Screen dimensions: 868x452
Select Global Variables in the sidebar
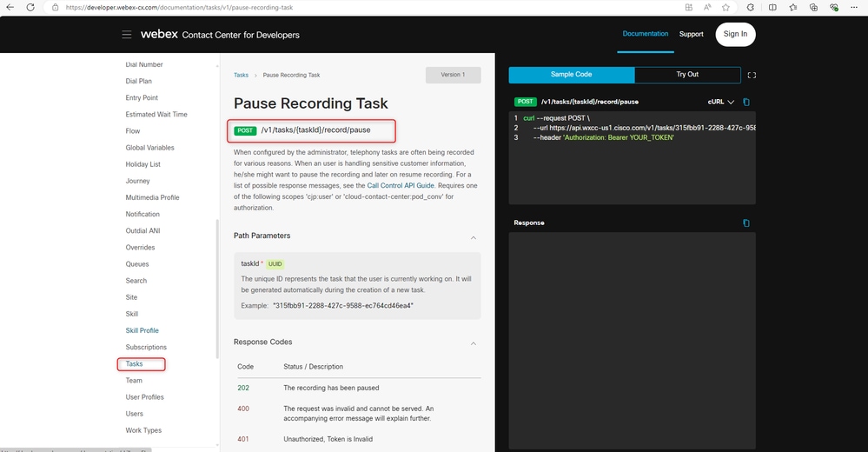point(149,148)
